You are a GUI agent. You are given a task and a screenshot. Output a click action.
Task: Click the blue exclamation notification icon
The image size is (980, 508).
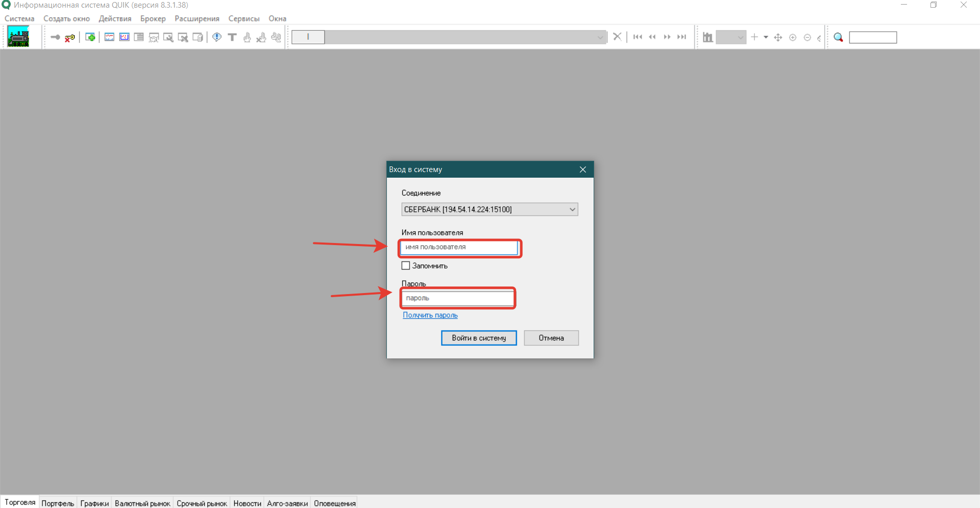pyautogui.click(x=217, y=37)
